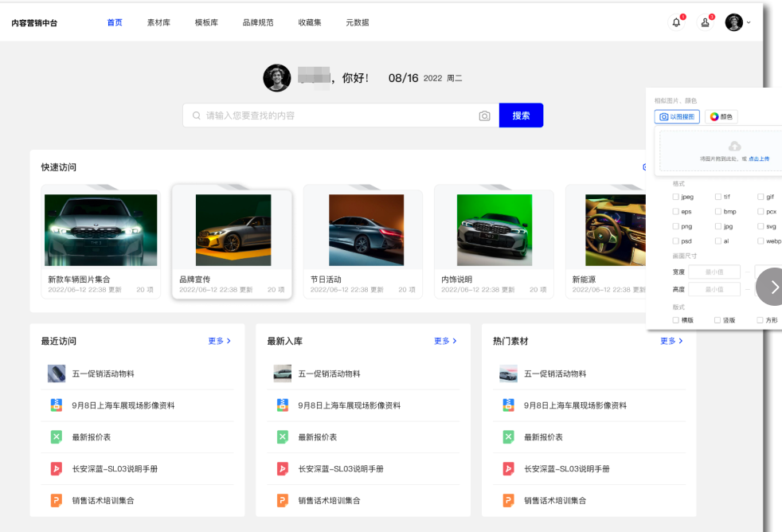Check the bmp format checkbox
782x532 pixels.
point(718,211)
